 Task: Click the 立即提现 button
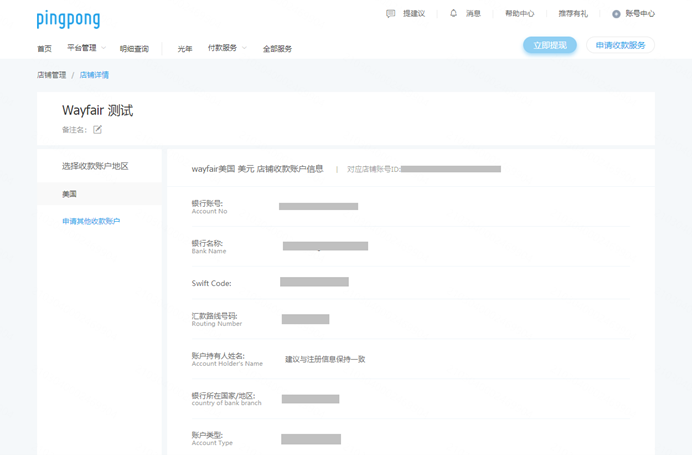click(x=550, y=45)
